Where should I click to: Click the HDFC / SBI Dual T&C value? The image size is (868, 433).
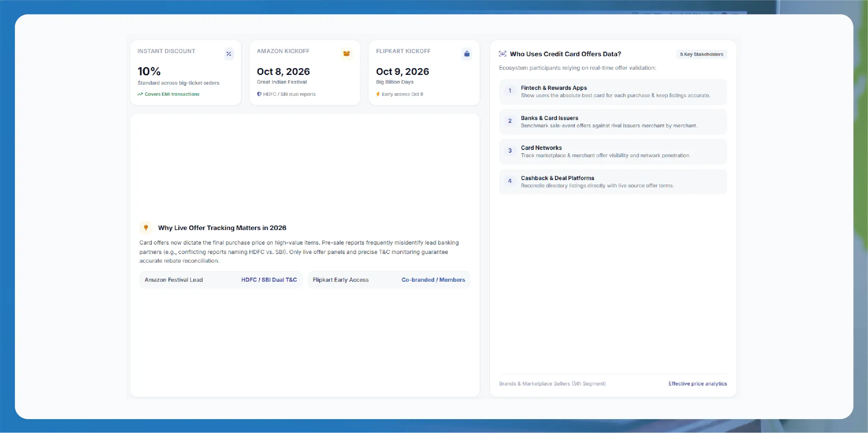click(x=269, y=280)
